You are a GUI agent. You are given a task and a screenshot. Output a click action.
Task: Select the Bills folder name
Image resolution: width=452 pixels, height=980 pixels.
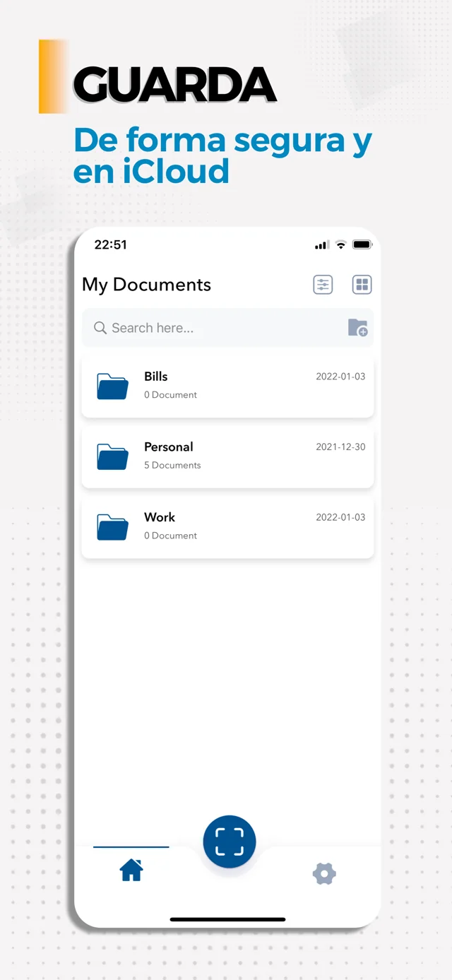coord(156,377)
